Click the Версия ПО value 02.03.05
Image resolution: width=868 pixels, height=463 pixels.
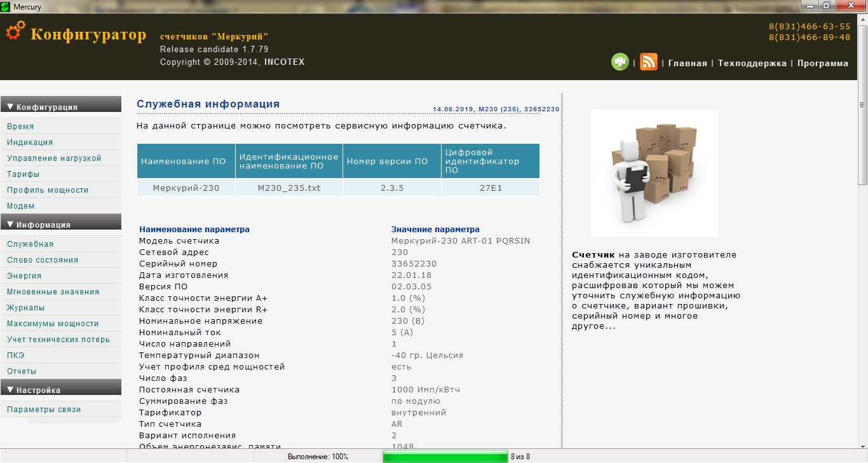[411, 287]
